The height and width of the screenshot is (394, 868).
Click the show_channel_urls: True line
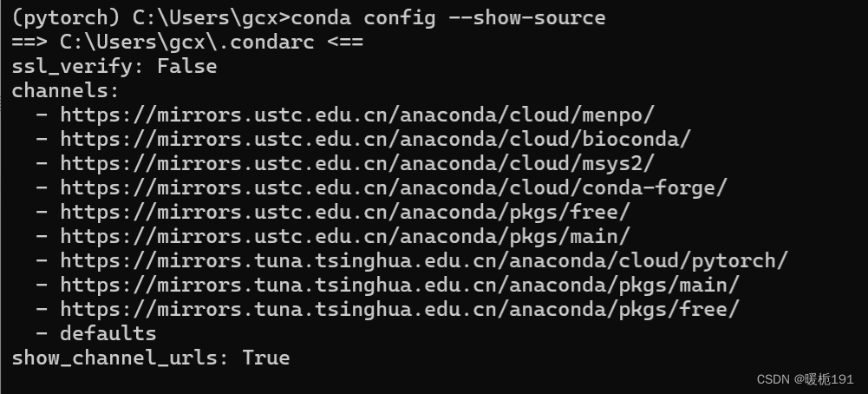151,358
